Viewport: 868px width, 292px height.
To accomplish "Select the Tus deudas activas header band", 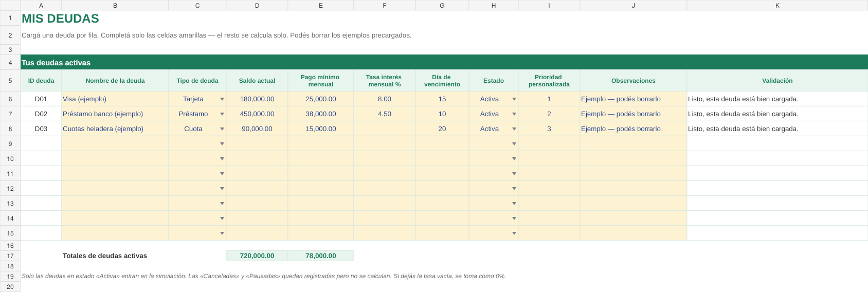I will 444,62.
